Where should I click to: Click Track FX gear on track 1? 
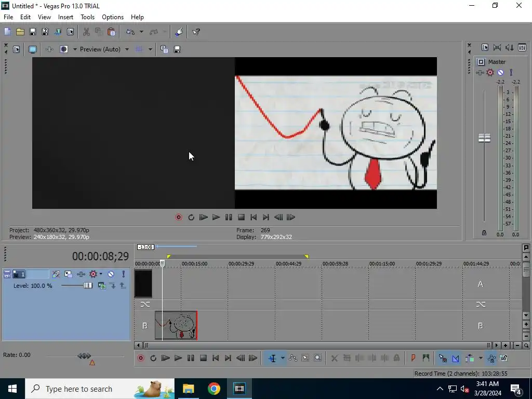tap(93, 274)
